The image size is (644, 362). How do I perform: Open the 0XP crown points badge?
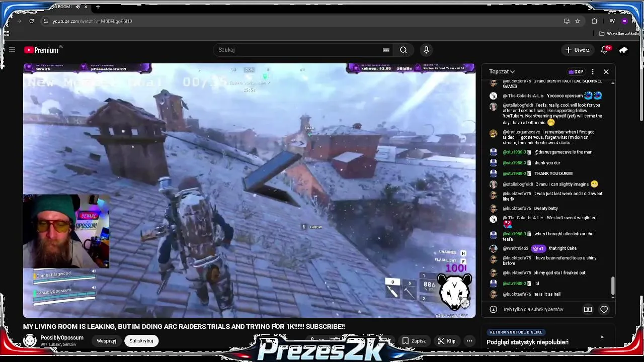pos(575,71)
